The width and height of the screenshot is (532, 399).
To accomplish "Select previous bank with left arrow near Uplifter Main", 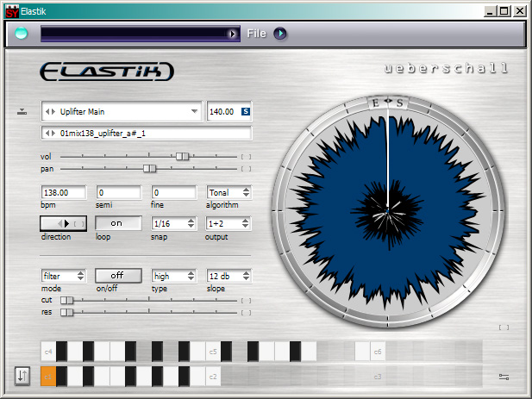I will tap(47, 111).
